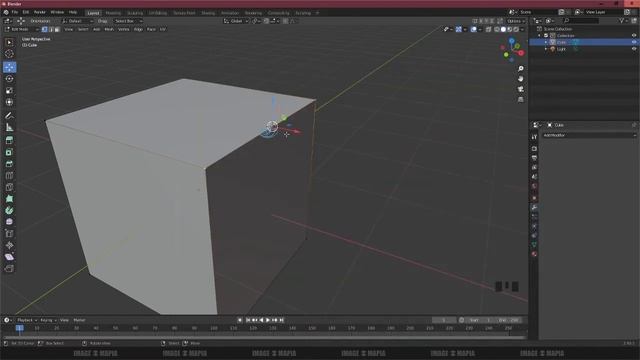Image resolution: width=640 pixels, height=360 pixels.
Task: Open the Add Modifier dropdown
Action: pos(589,135)
